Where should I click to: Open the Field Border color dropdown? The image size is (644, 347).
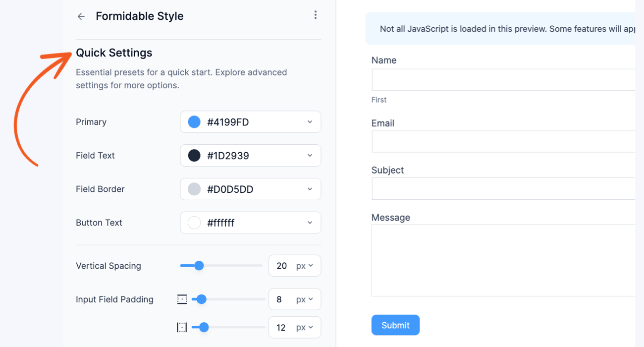point(251,189)
